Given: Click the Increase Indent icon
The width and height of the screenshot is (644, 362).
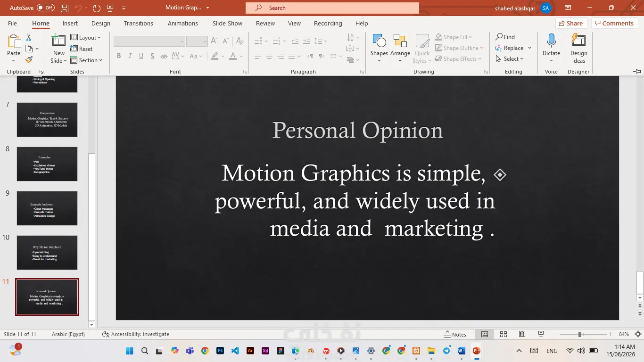Looking at the screenshot, I should click(306, 41).
